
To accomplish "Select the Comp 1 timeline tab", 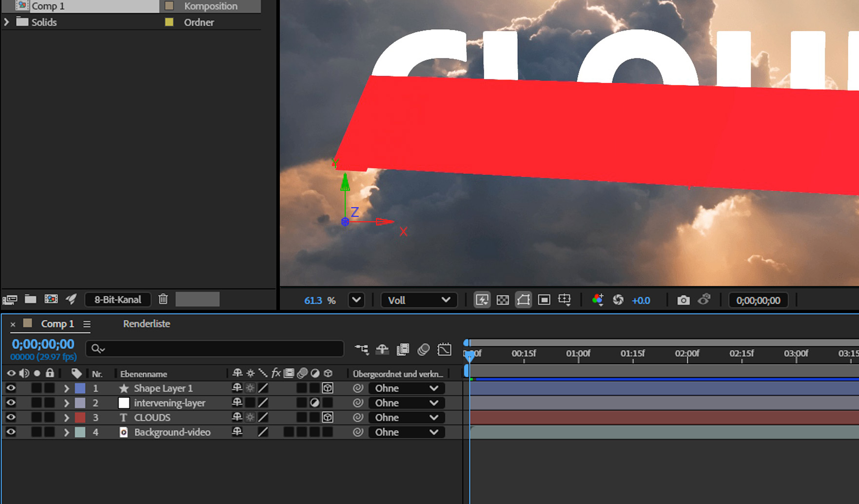I will (x=58, y=323).
